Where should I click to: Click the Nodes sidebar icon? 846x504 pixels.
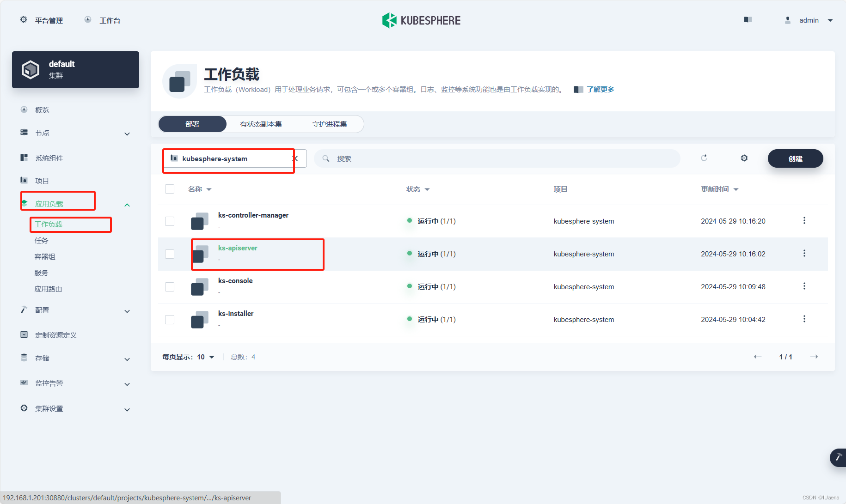(x=24, y=133)
